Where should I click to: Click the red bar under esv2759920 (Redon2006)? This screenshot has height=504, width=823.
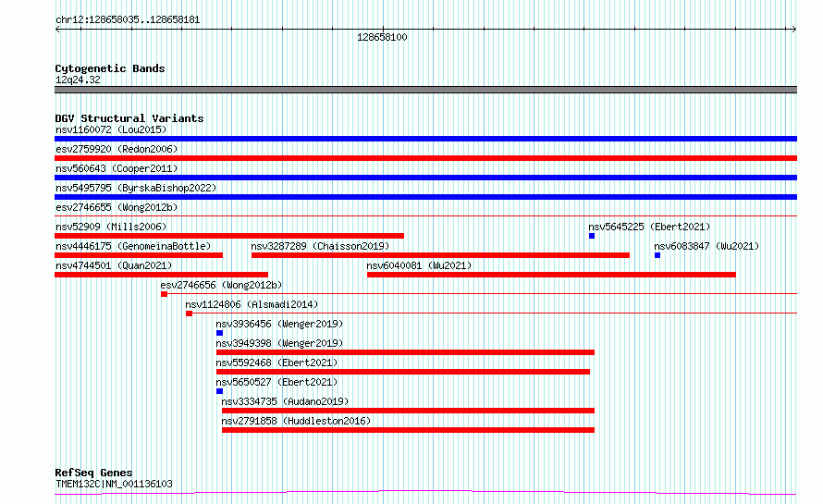[425, 158]
